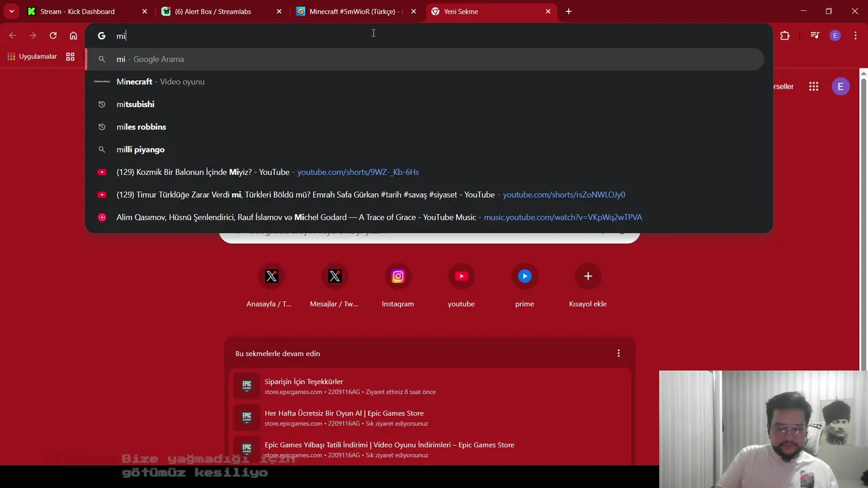Go forward with the forward arrow
The height and width of the screenshot is (488, 868).
[x=33, y=36]
